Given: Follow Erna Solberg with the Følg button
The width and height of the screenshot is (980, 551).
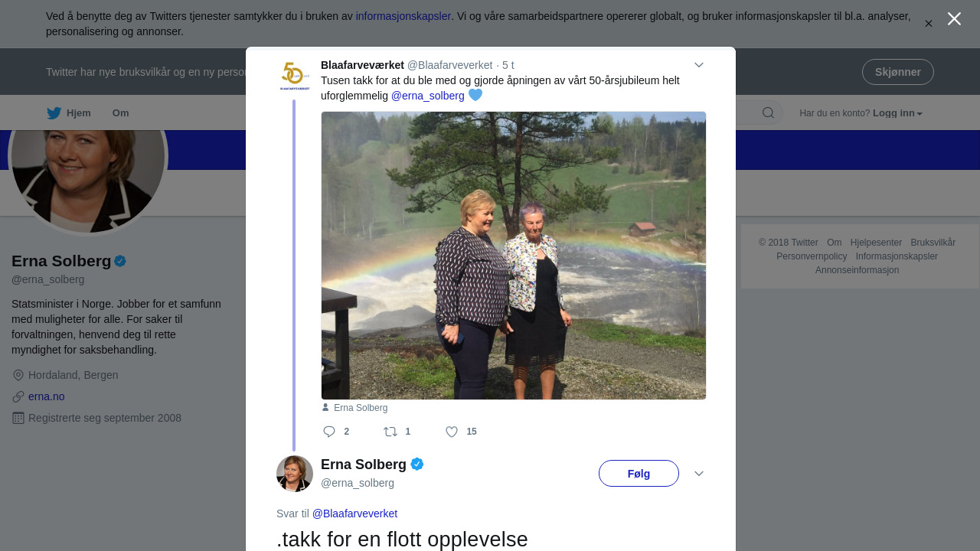Looking at the screenshot, I should click(x=639, y=473).
